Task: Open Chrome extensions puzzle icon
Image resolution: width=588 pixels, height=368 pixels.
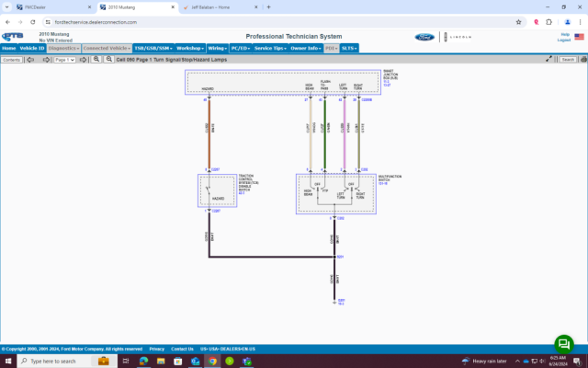Action: 549,22
